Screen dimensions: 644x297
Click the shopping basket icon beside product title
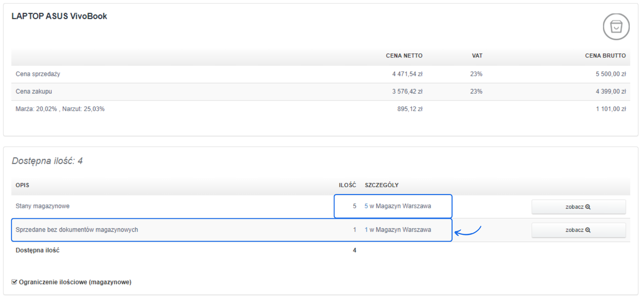pos(616,27)
